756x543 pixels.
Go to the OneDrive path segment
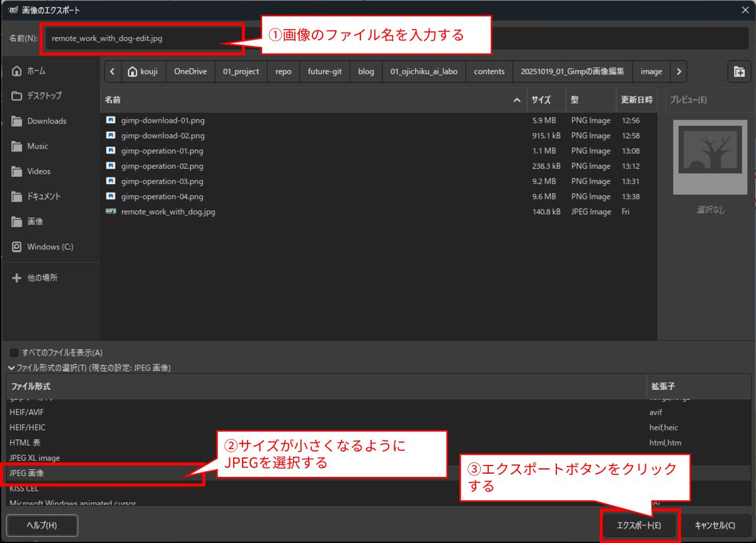coord(190,72)
